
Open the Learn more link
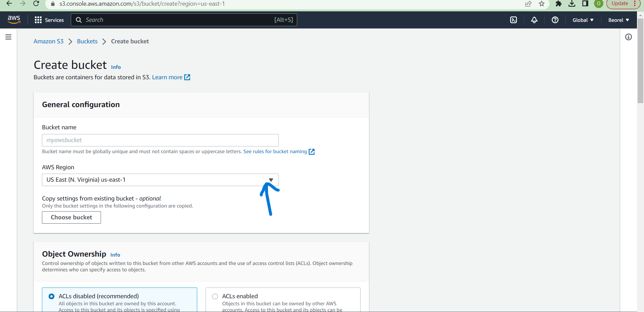point(167,77)
